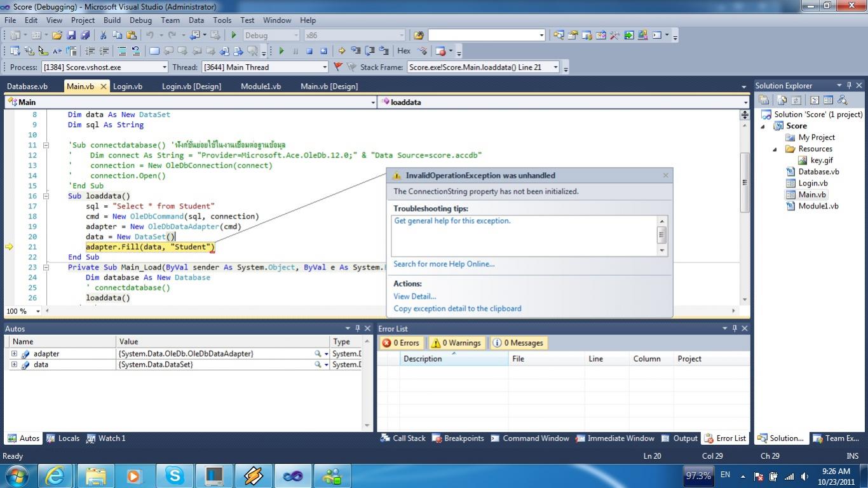Click the Paste clipboard icon
This screenshot has width=868, height=488.
(132, 36)
